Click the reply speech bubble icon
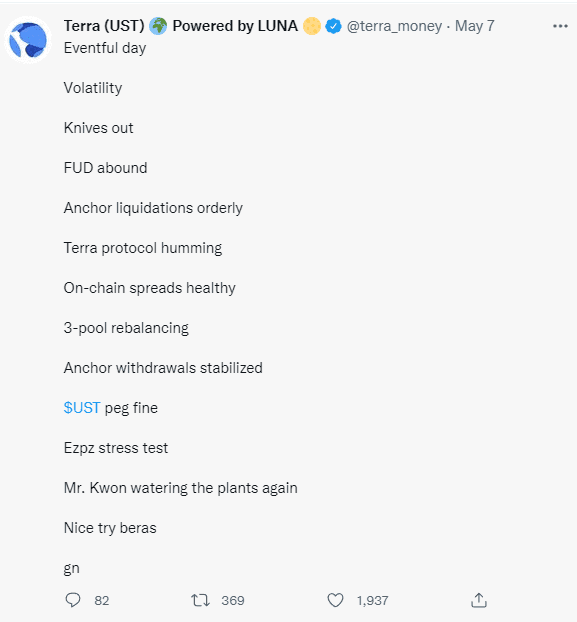The width and height of the screenshot is (577, 622). [73, 600]
